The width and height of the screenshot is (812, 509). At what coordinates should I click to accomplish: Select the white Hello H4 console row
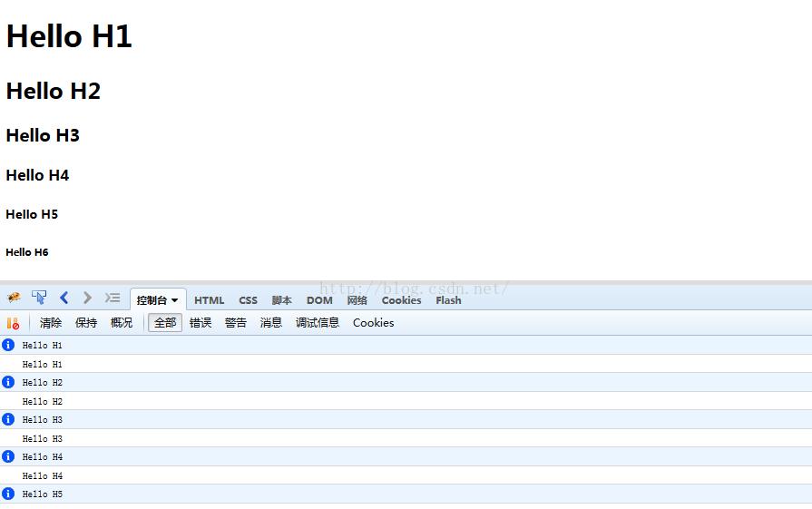[x=406, y=475]
